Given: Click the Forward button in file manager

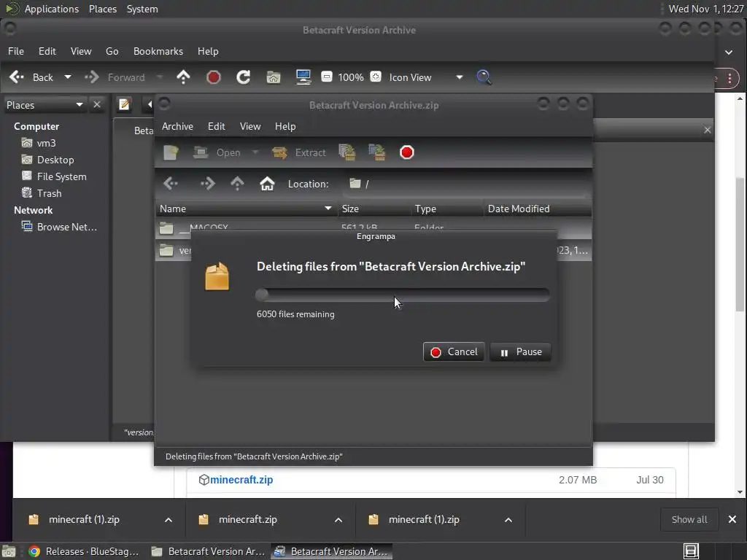Looking at the screenshot, I should [115, 77].
